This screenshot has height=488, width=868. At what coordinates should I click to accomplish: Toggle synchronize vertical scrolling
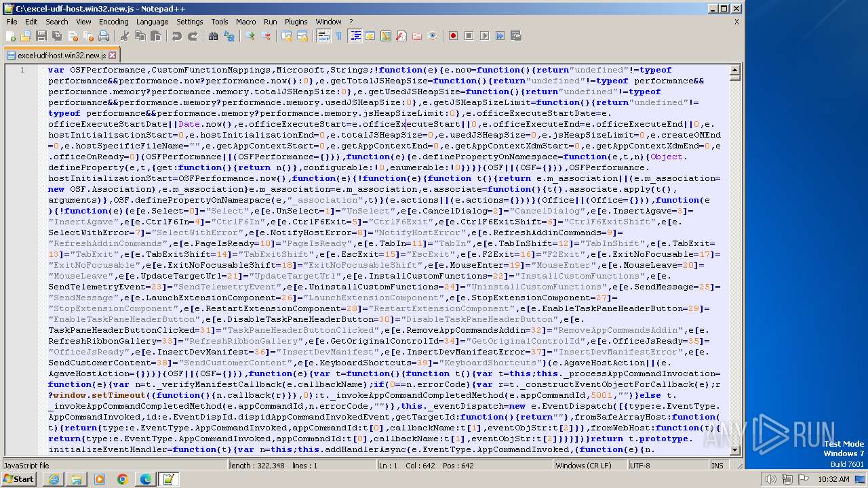pos(287,36)
